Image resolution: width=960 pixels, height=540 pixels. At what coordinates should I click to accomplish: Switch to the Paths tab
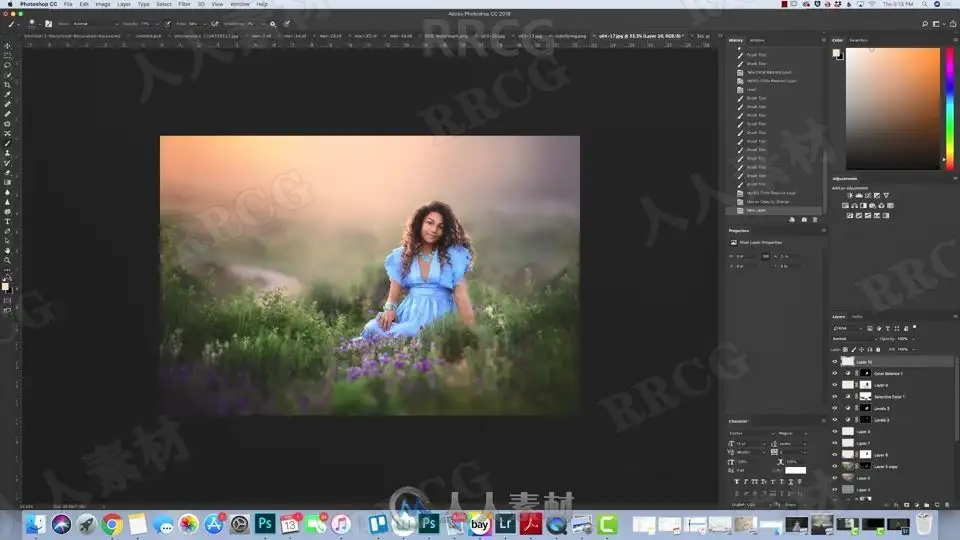tap(857, 317)
